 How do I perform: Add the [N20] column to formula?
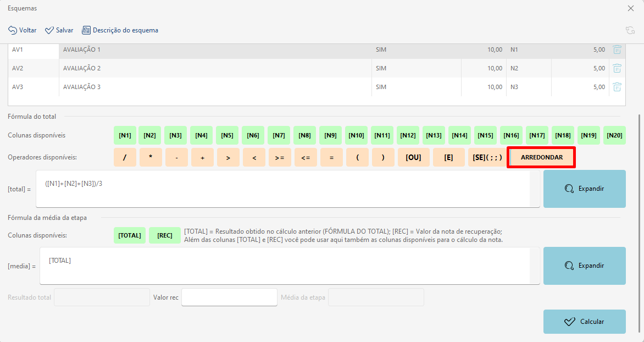pos(614,135)
